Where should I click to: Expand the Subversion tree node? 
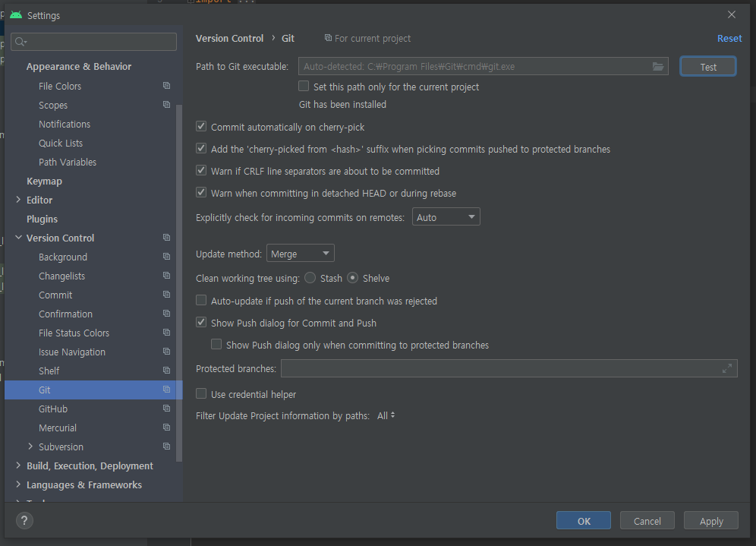[30, 447]
